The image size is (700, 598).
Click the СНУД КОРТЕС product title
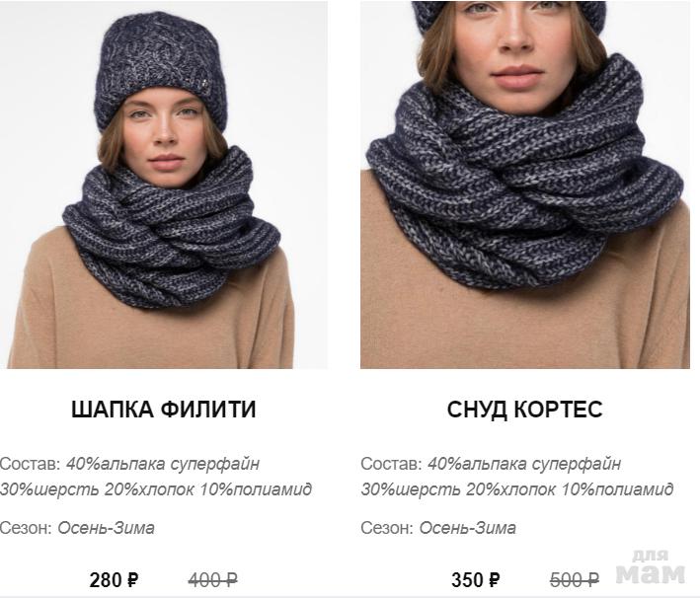525,410
